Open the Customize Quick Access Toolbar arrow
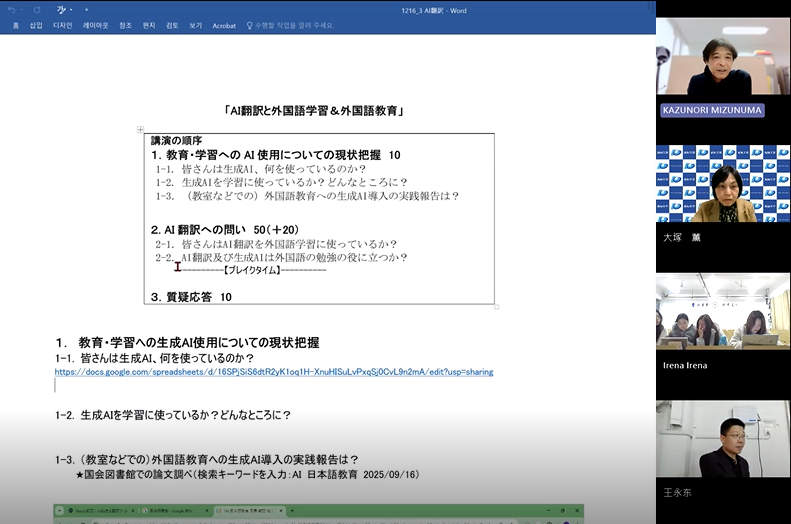The image size is (791, 524). (x=86, y=10)
